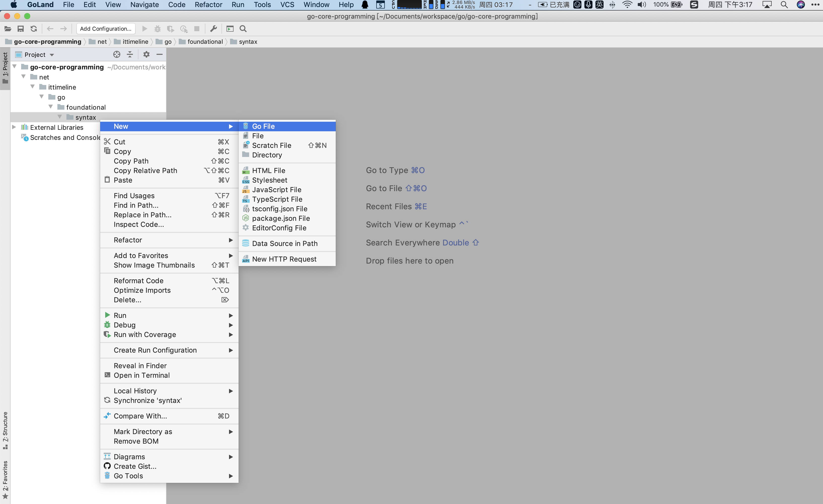
Task: Click Add Configuration... button
Action: pos(105,29)
